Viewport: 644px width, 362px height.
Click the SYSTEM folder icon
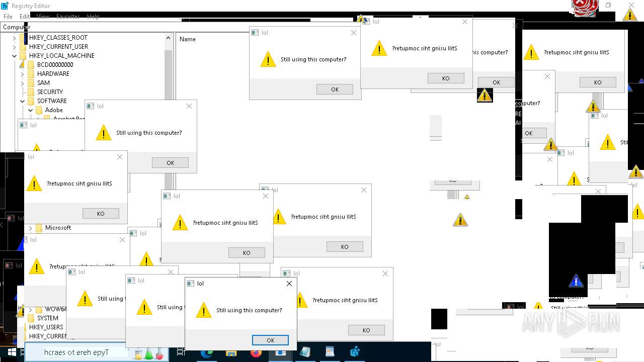click(31, 318)
